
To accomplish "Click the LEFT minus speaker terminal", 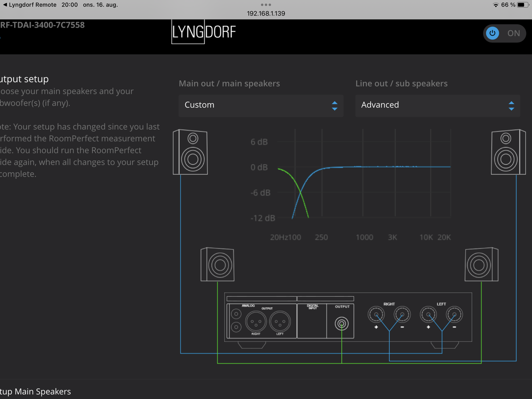I will (454, 315).
